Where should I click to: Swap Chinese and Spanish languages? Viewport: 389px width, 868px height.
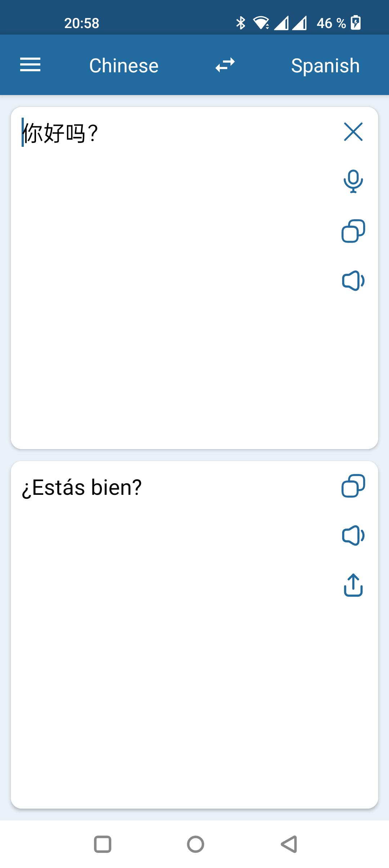point(225,65)
